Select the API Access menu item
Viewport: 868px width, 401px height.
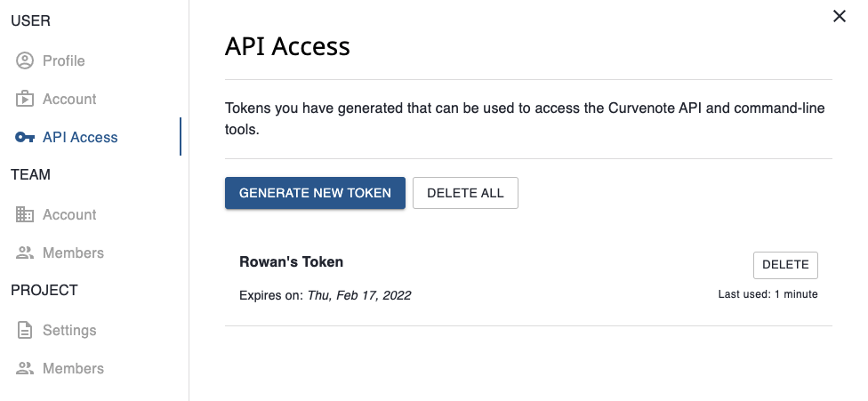(94, 137)
